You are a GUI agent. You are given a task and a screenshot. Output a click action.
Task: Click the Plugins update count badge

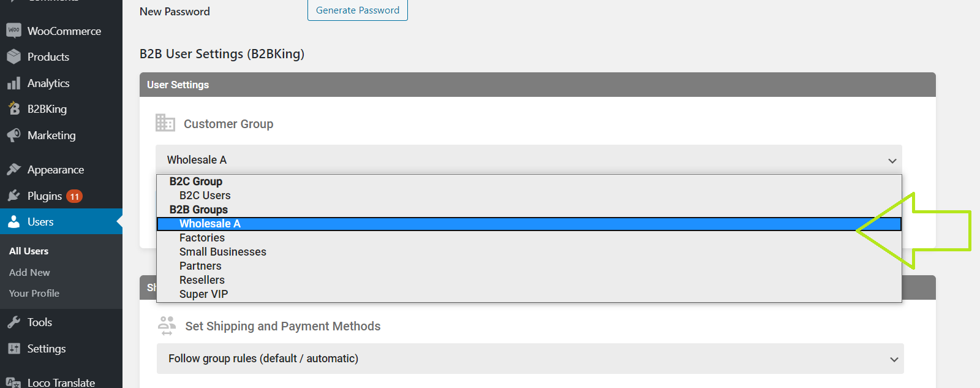click(73, 196)
